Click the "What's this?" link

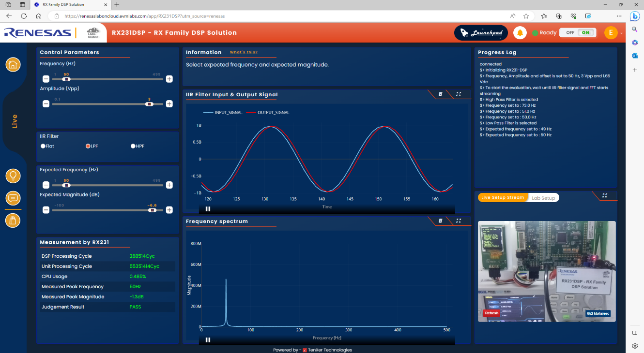(x=244, y=52)
